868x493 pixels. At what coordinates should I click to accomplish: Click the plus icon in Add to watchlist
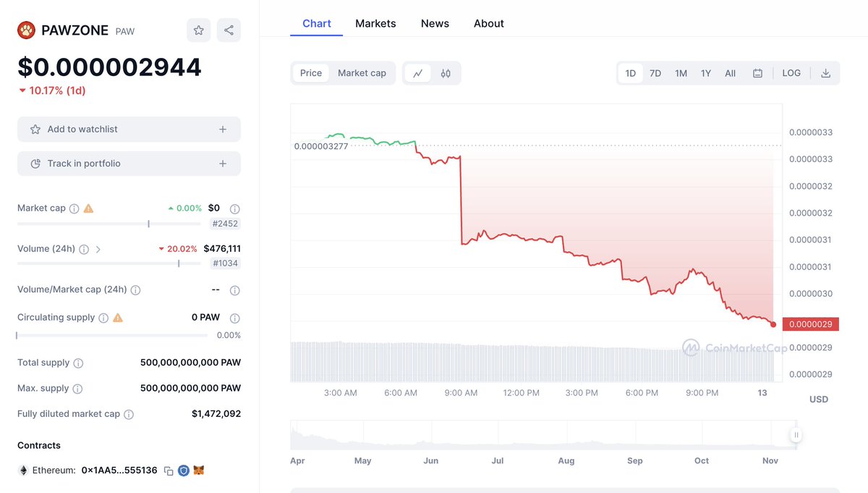[x=223, y=129]
